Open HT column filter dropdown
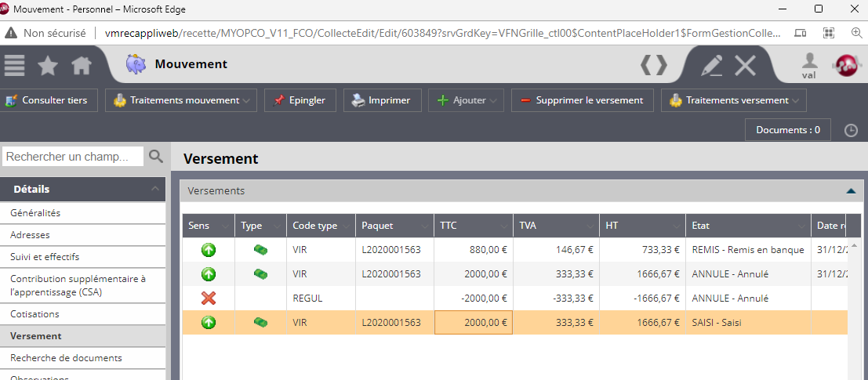The width and height of the screenshot is (868, 380). click(677, 226)
